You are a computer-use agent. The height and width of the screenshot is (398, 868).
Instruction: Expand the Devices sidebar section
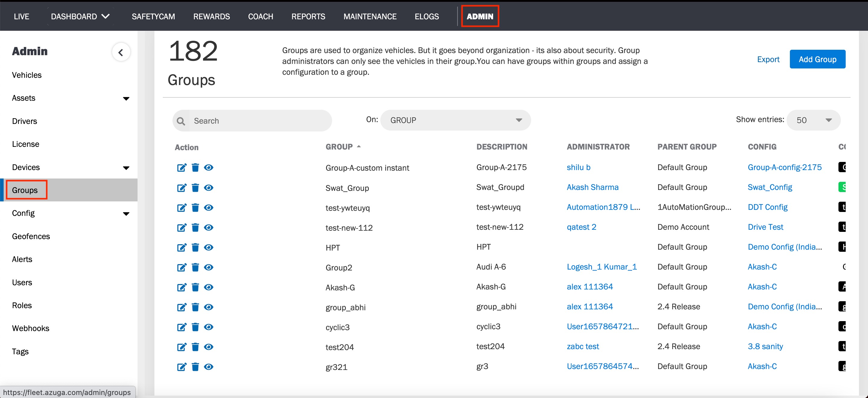click(126, 167)
